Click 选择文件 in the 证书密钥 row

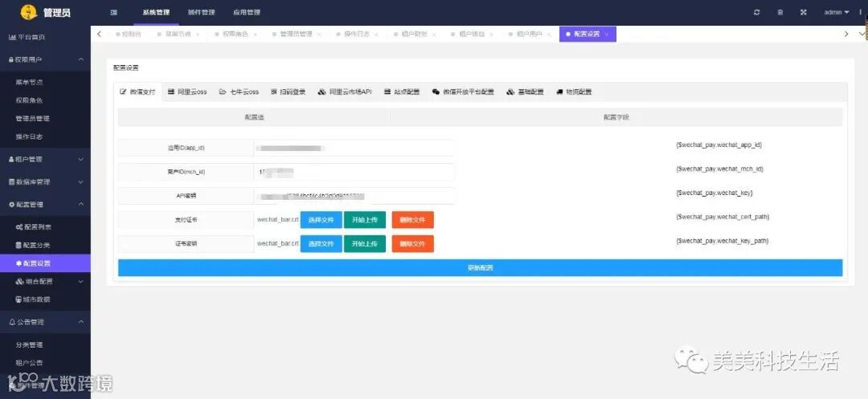(321, 244)
